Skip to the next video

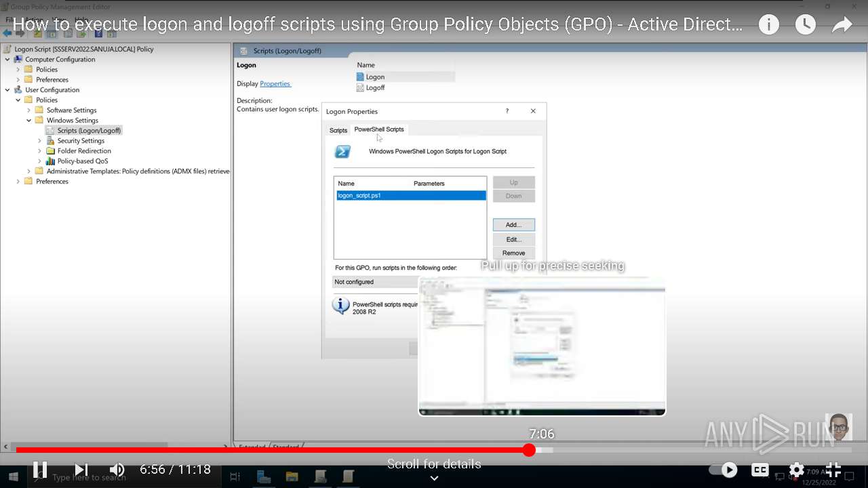(81, 469)
